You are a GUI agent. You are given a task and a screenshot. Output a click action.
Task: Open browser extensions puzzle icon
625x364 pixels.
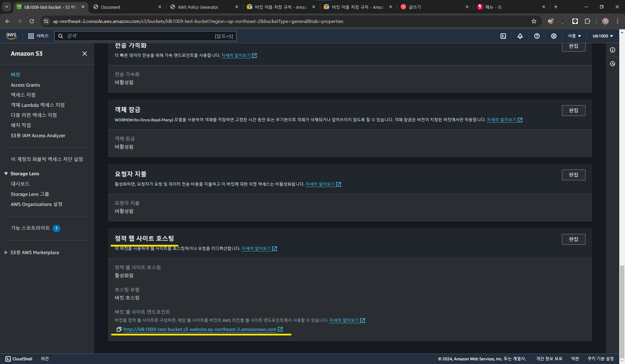(588, 21)
